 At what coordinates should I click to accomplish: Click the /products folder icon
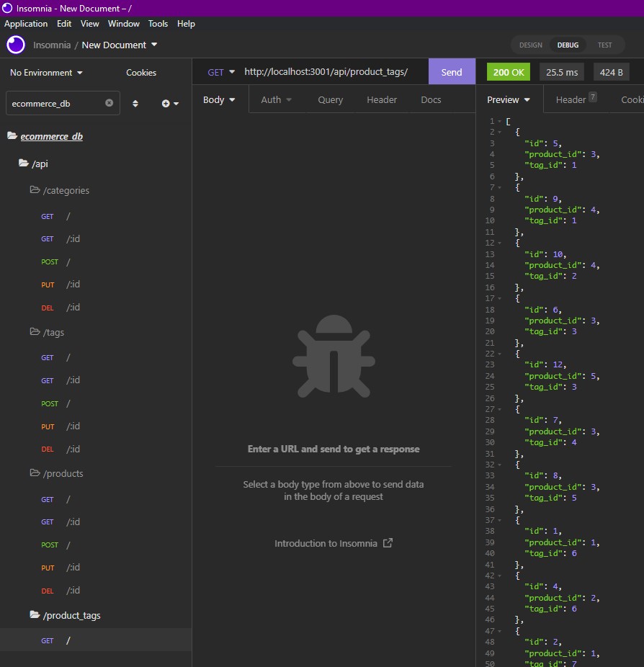[x=35, y=473]
